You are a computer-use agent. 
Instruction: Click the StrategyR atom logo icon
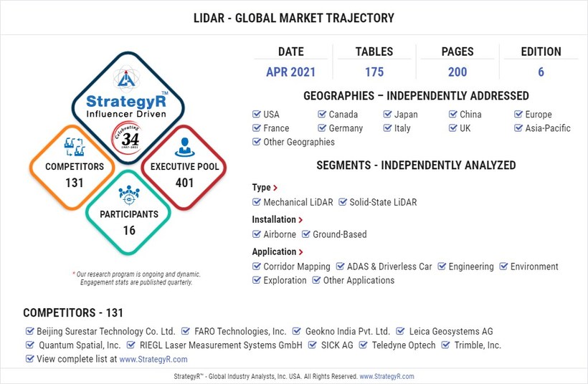[126, 78]
